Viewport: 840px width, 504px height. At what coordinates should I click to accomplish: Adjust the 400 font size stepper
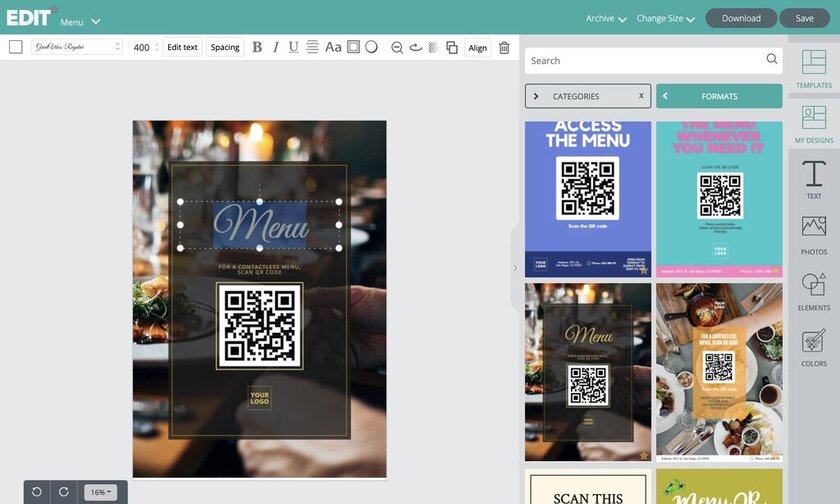[157, 47]
